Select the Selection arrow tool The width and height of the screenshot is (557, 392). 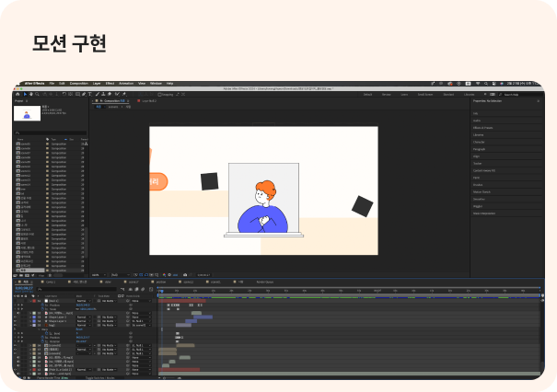25,94
